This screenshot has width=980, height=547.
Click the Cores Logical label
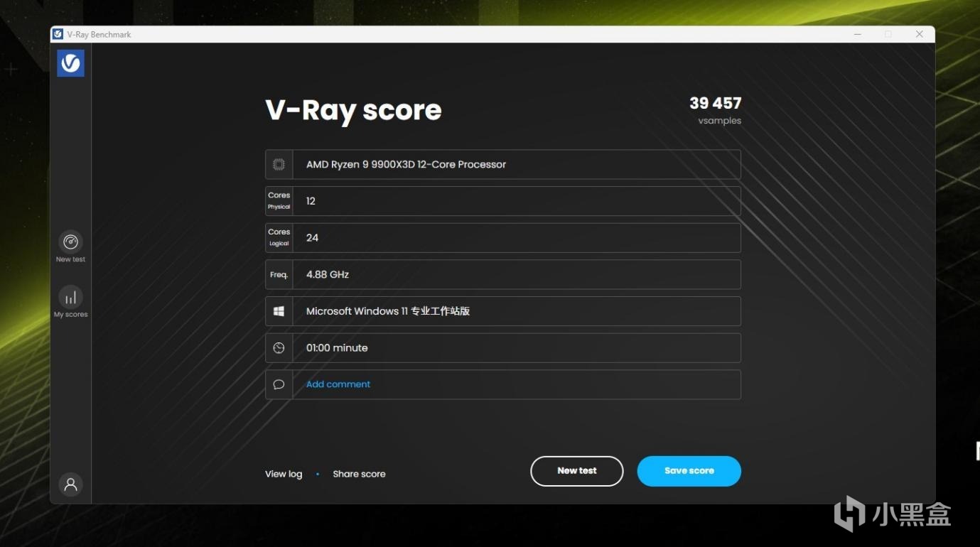(279, 237)
